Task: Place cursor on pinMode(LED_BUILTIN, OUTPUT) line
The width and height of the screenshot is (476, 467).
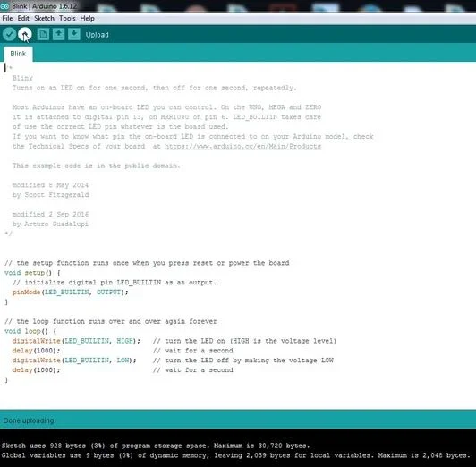Action: [x=70, y=293]
